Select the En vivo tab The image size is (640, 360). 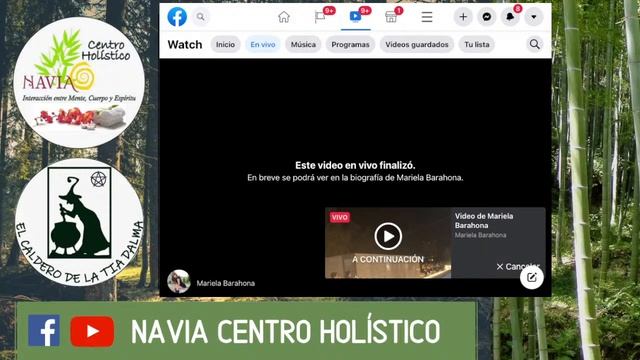263,44
